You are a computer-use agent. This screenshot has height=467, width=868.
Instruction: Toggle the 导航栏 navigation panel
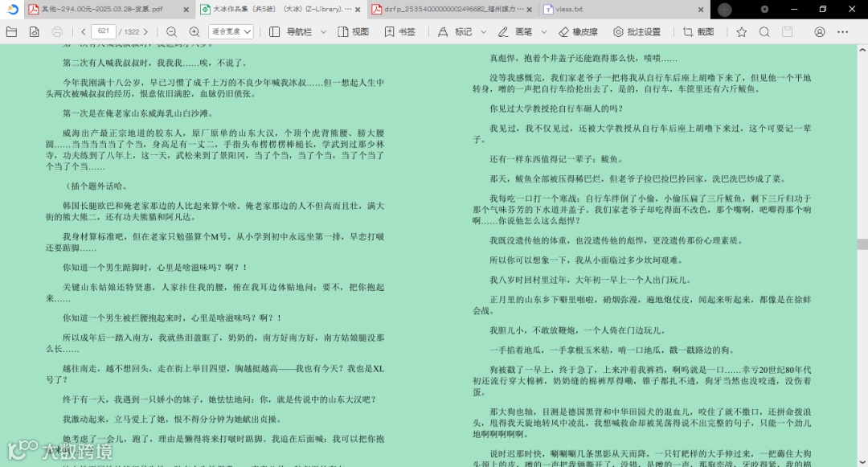click(293, 32)
